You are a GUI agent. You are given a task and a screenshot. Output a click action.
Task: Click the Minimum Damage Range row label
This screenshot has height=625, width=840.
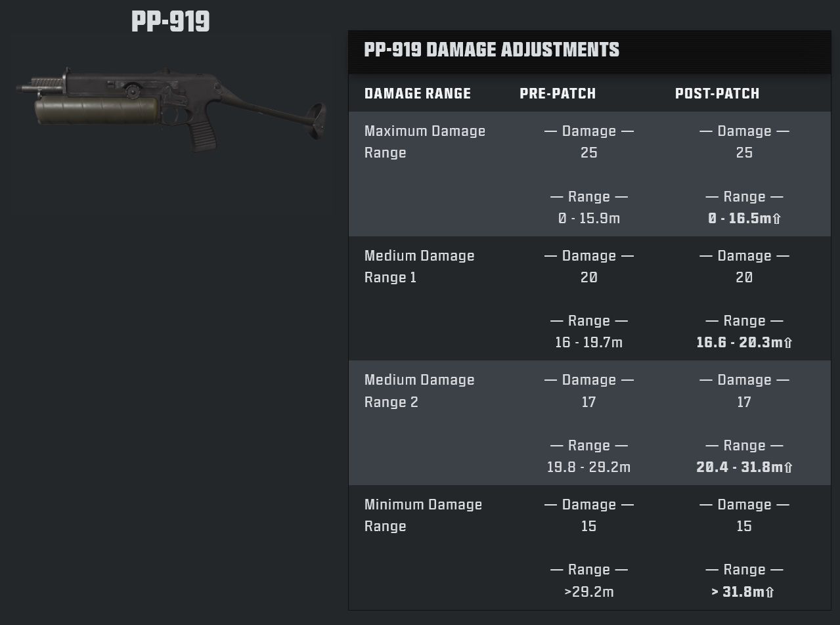pos(423,515)
